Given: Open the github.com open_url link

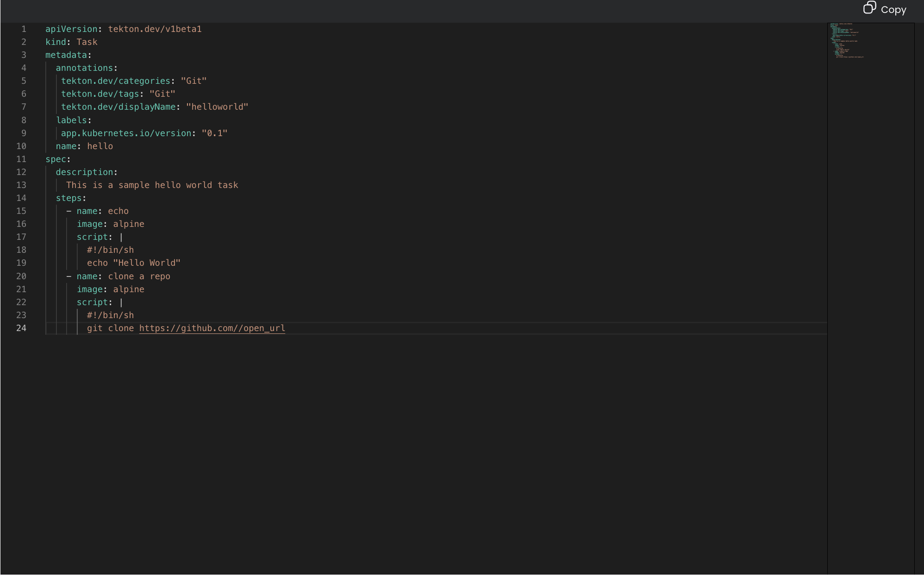Looking at the screenshot, I should point(212,328).
